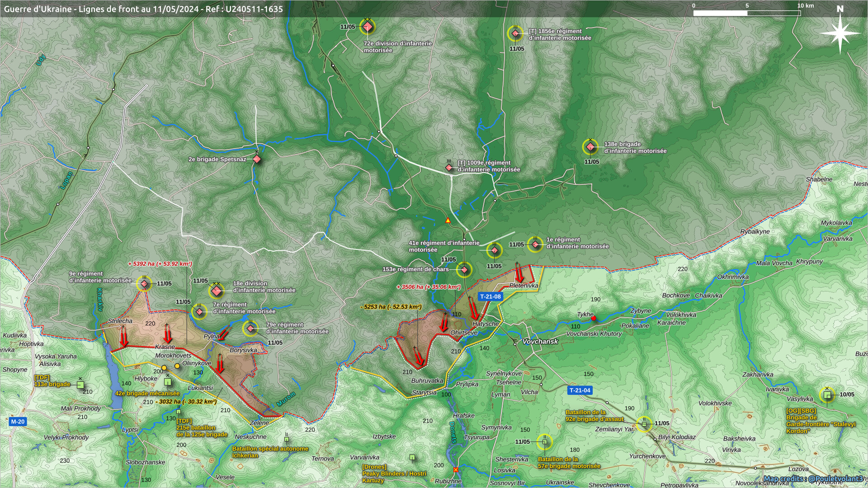This screenshot has height=488, width=868.
Task: Click the 10 km scale bar
Action: click(747, 13)
